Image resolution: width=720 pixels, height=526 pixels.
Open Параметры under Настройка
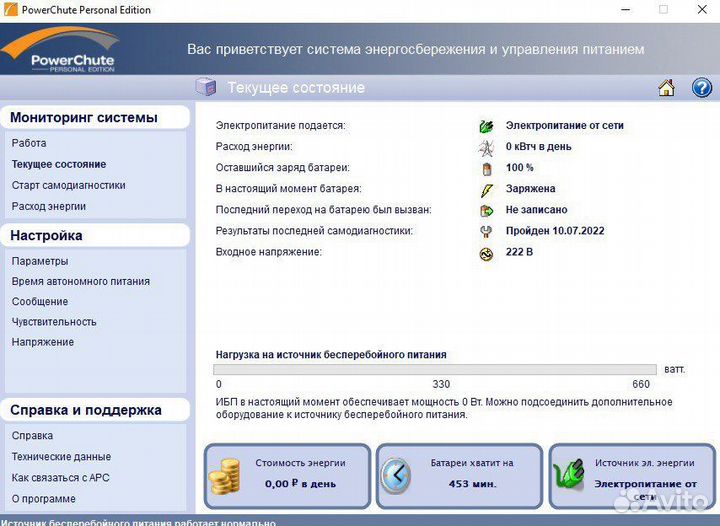40,261
